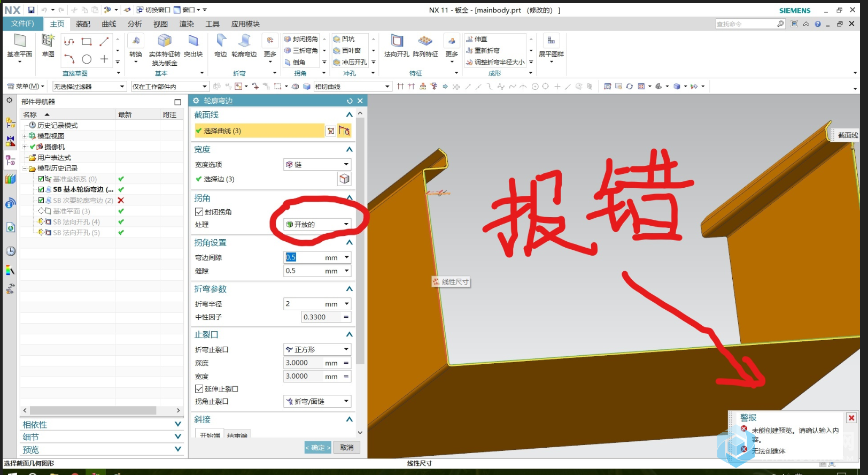Click the 凹坑 dimple command
This screenshot has height=475, width=868.
pos(344,39)
